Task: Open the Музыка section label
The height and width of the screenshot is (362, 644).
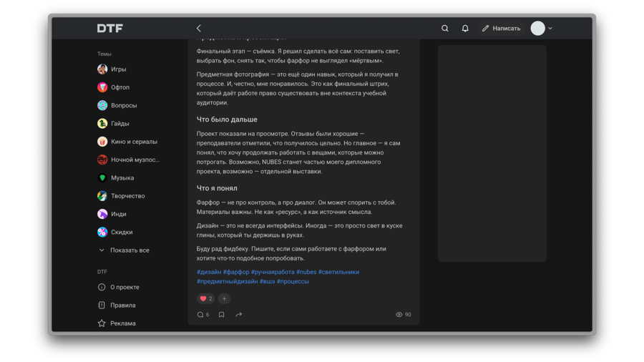Action: [122, 177]
